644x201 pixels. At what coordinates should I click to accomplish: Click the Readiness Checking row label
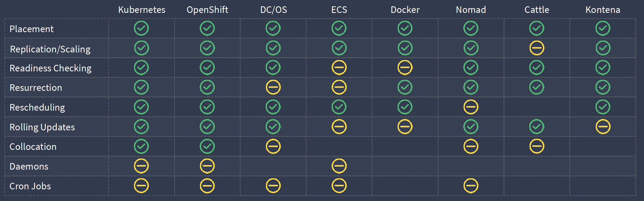pyautogui.click(x=51, y=68)
